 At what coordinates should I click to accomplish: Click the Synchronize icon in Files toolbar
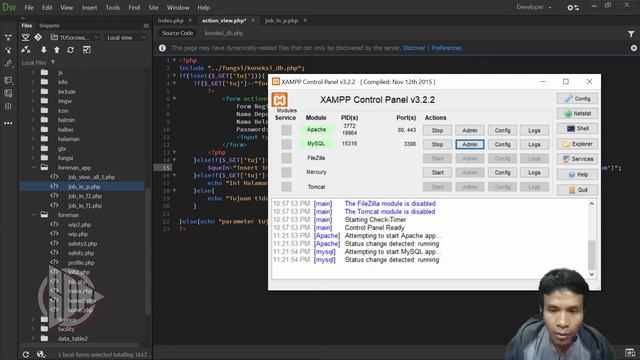[x=70, y=50]
